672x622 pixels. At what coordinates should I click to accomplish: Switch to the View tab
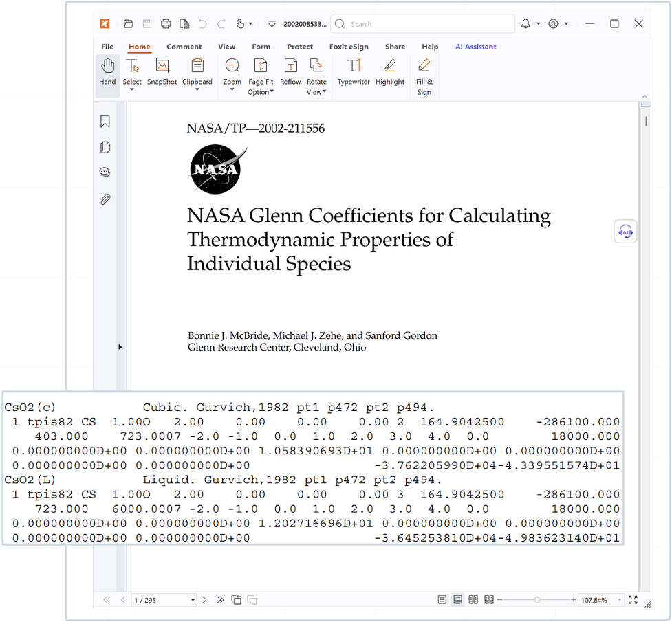227,47
